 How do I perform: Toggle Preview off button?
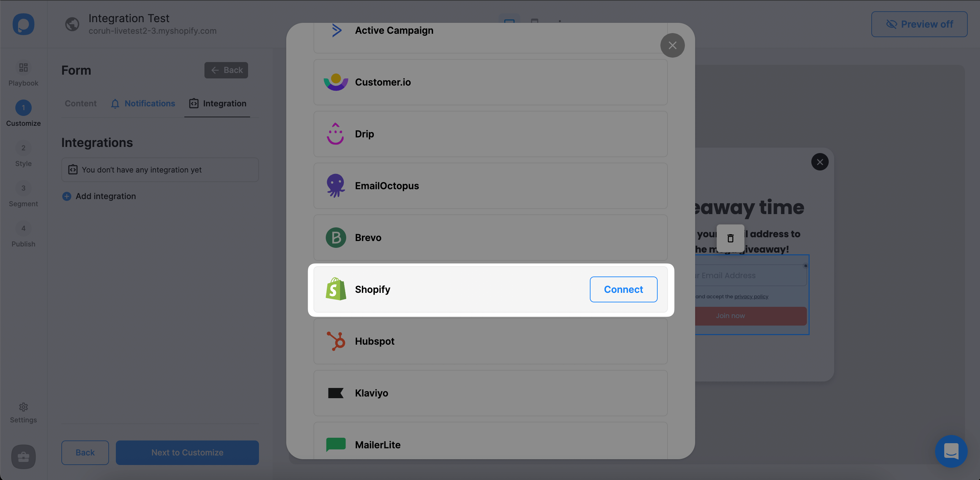(x=919, y=24)
